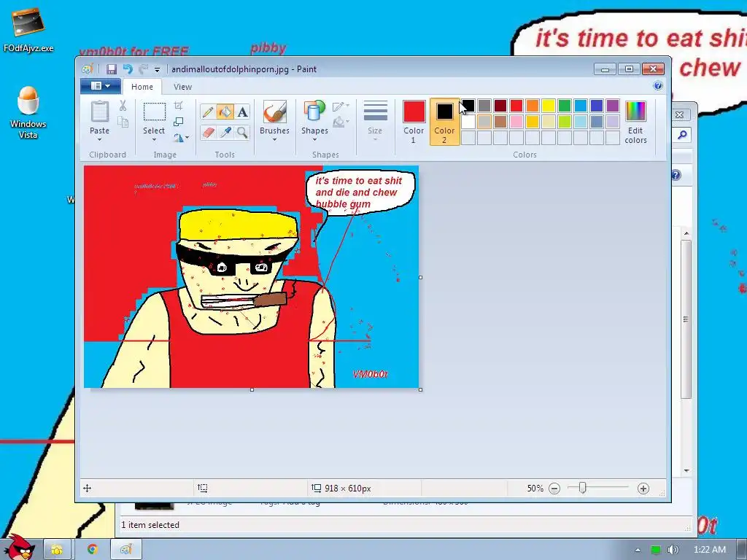Click the '50%' zoom level text

[x=535, y=489]
